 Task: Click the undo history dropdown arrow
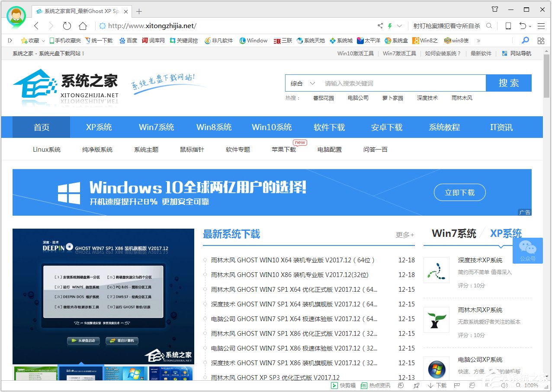click(x=530, y=26)
